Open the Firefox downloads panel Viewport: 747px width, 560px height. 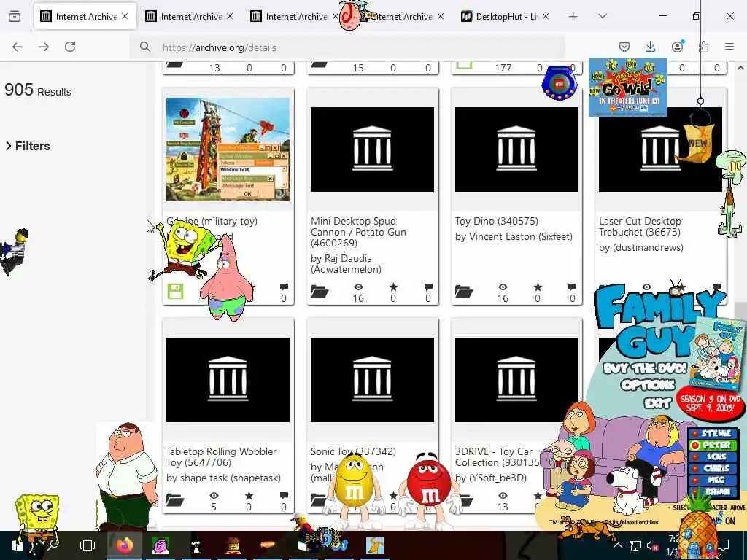650,47
